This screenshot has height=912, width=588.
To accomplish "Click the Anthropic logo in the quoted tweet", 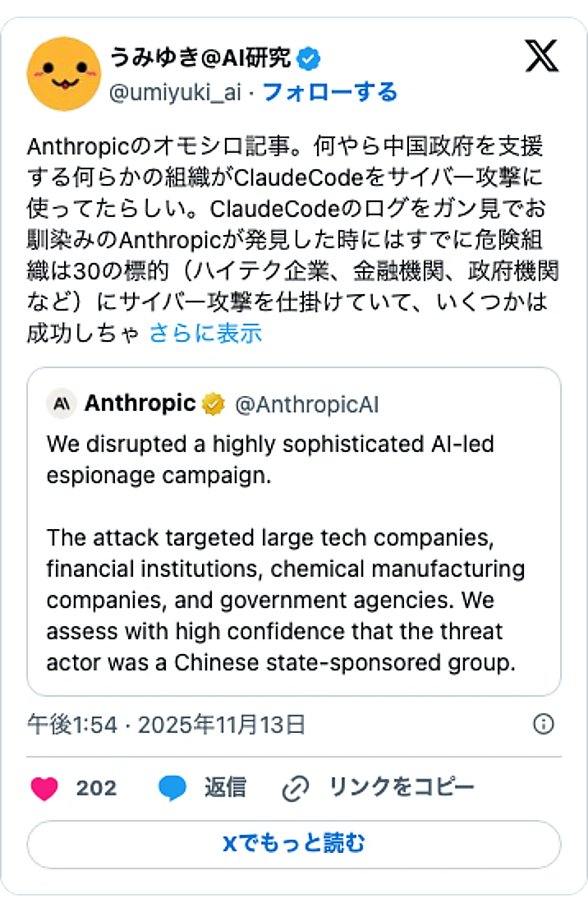I will point(62,403).
